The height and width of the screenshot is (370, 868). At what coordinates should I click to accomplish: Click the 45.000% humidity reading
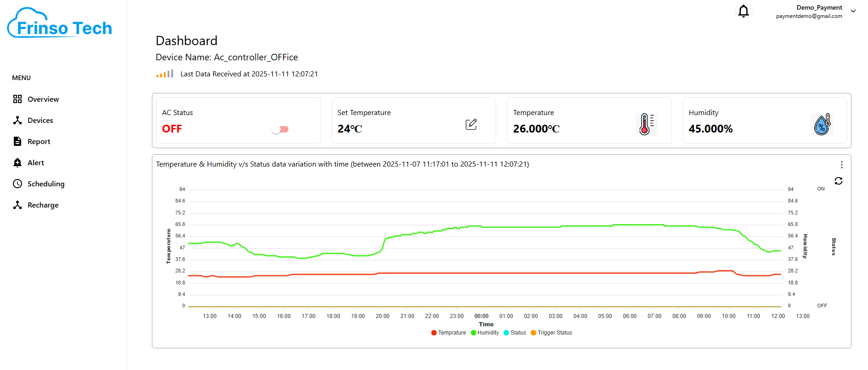click(x=711, y=129)
